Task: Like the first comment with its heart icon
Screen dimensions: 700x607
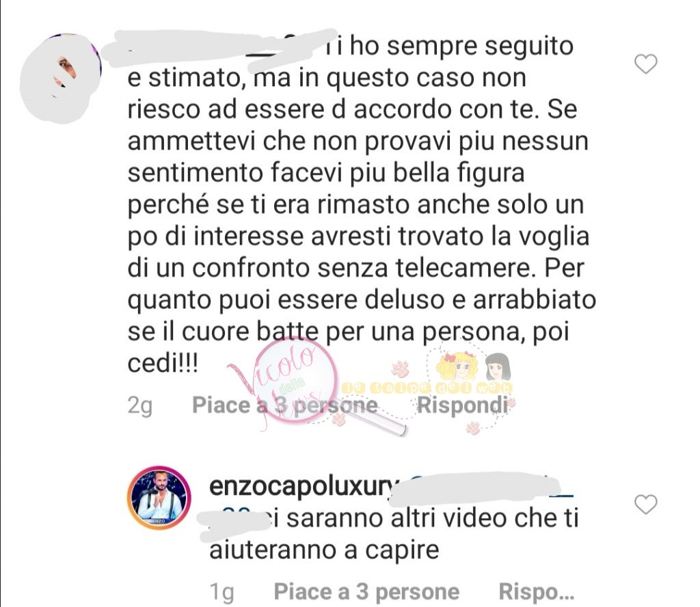Action: pos(645,64)
